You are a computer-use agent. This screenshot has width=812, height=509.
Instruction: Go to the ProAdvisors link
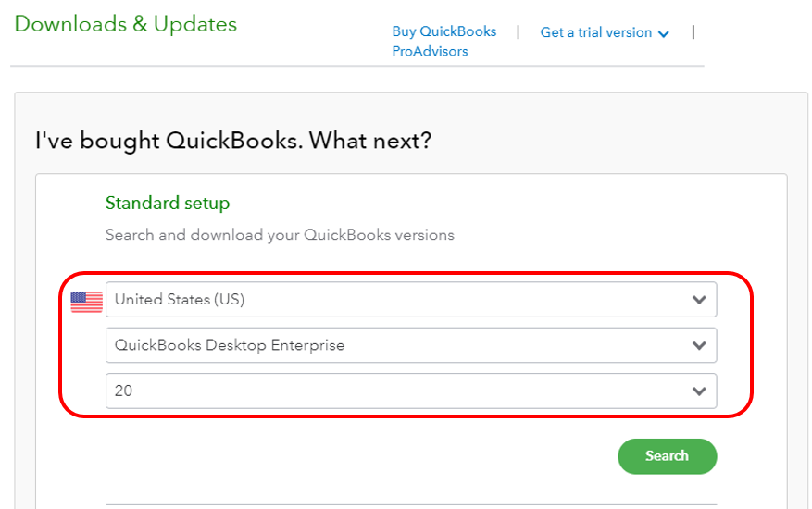[430, 52]
